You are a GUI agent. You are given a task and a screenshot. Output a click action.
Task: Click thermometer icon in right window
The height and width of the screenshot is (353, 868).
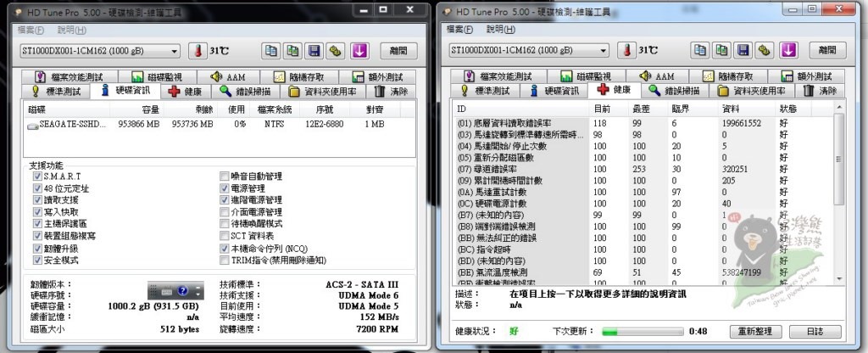(x=626, y=50)
